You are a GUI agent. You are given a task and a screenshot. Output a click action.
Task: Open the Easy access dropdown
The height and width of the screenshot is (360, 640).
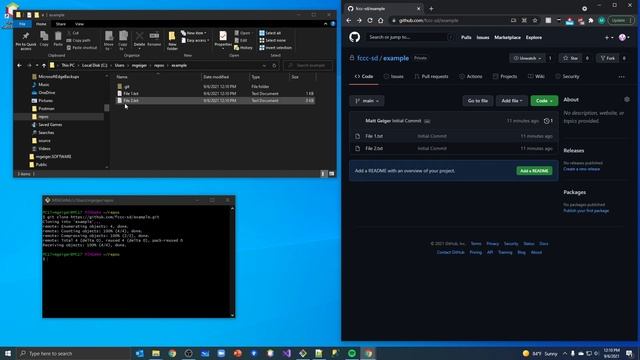(195, 40)
